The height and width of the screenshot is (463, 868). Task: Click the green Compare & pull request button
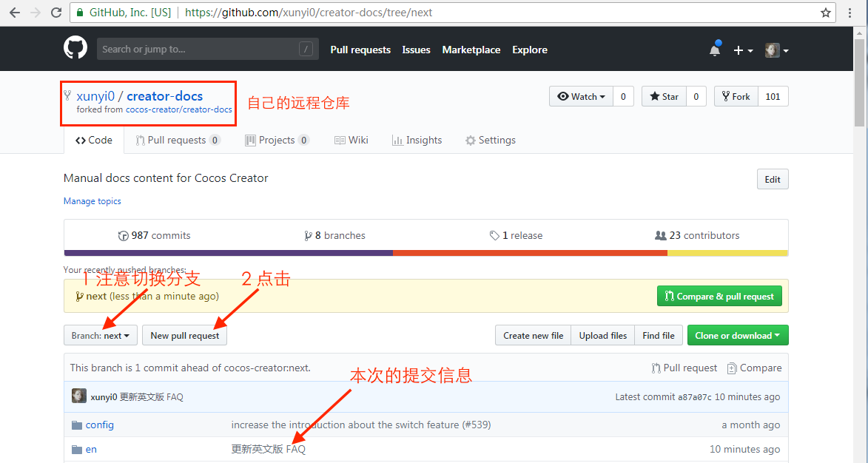pos(720,297)
